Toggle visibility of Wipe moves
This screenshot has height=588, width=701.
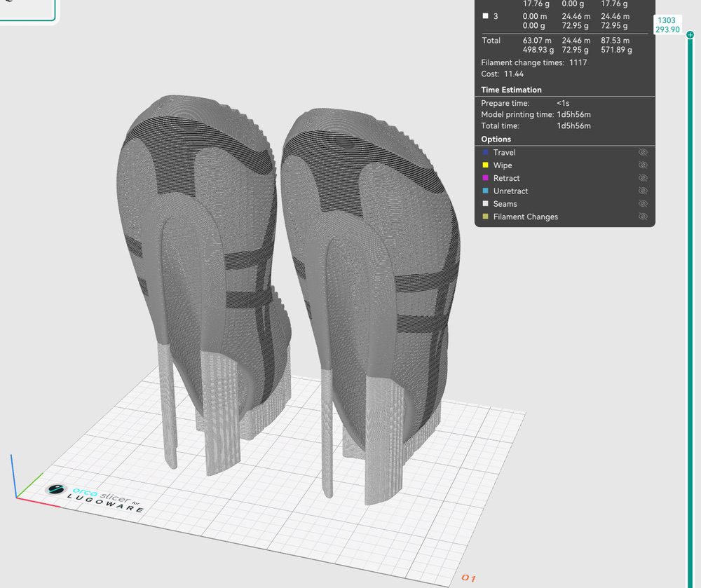(643, 165)
